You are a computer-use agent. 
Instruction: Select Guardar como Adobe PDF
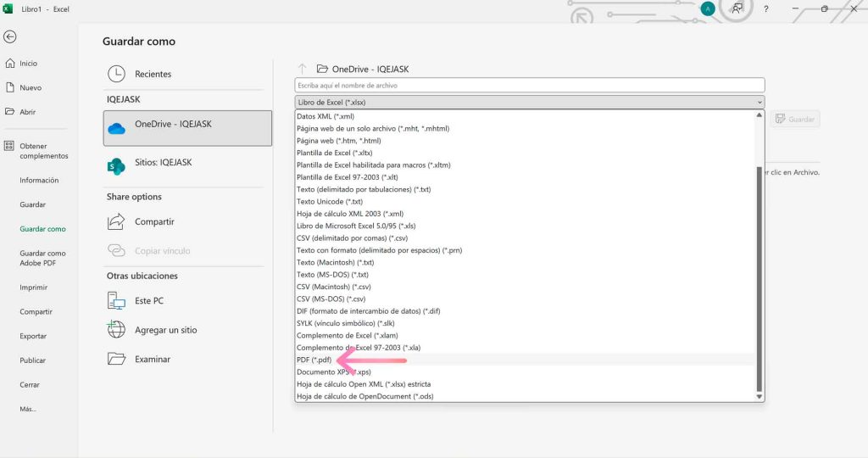(x=42, y=258)
